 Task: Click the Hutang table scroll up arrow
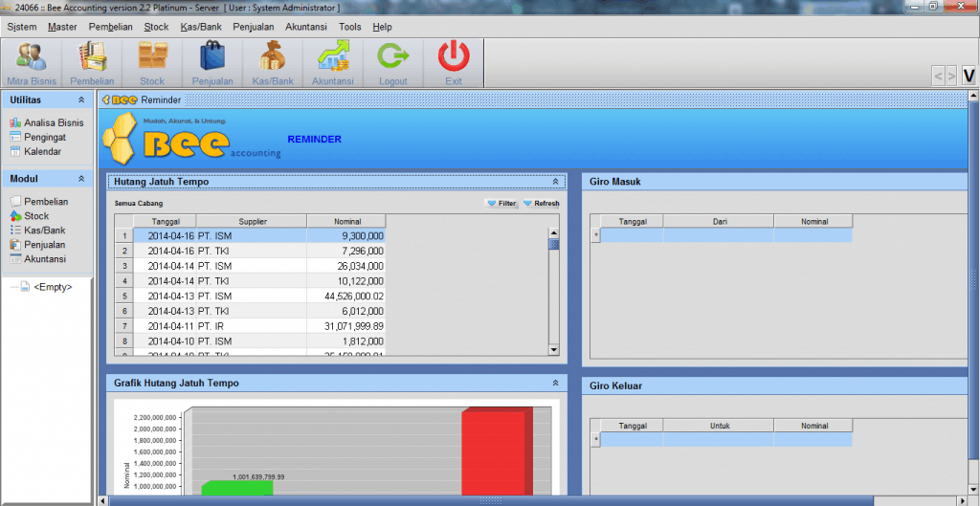[x=554, y=232]
